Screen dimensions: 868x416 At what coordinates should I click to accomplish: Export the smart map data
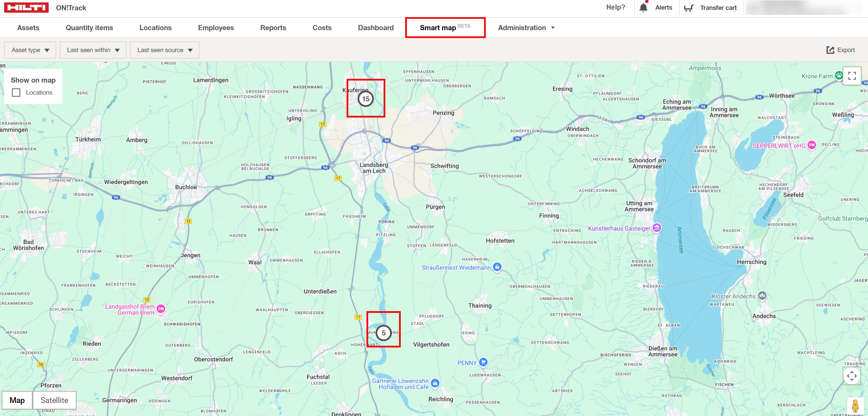point(842,50)
